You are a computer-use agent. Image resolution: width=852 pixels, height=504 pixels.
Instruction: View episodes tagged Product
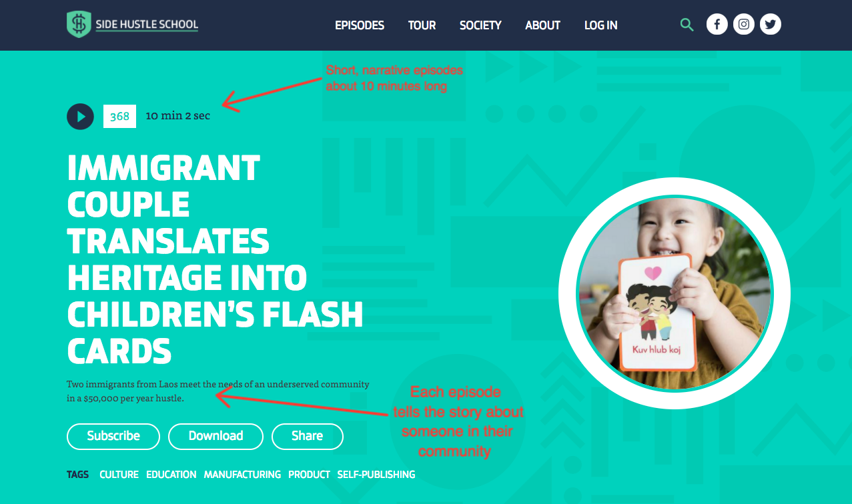click(x=309, y=475)
